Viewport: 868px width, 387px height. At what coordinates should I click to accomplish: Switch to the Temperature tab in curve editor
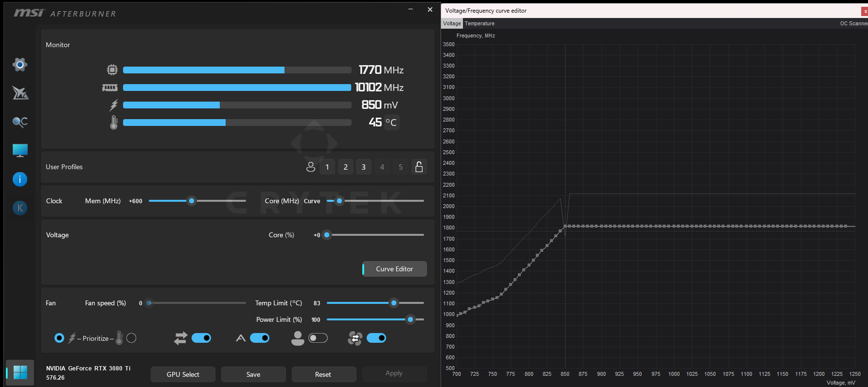coord(479,23)
